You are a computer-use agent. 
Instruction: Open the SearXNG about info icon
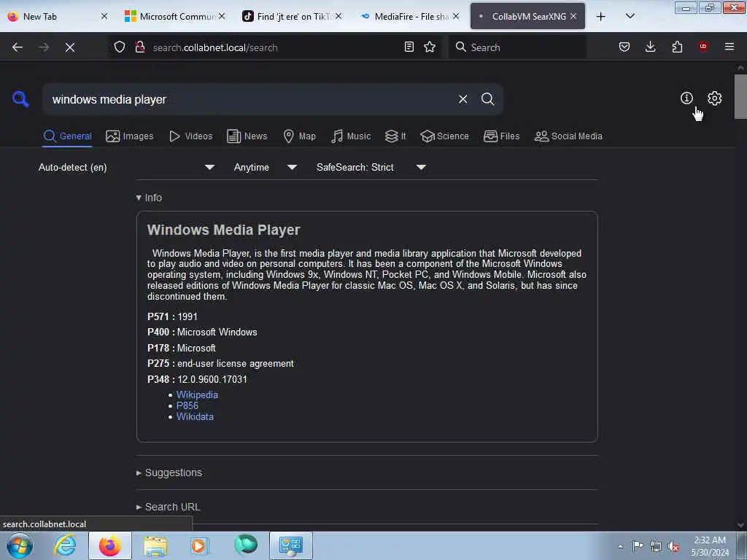(686, 98)
